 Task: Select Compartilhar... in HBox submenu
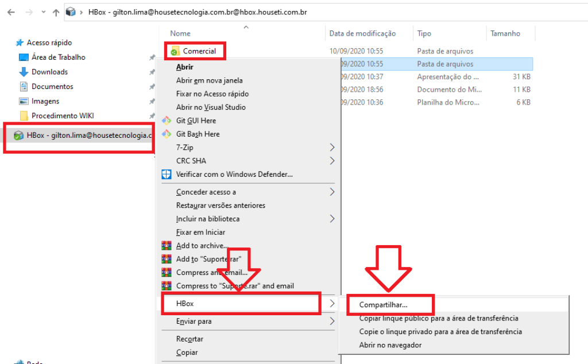(x=383, y=305)
